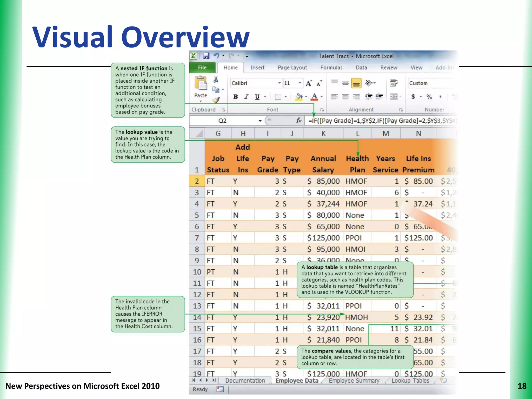Open Customize Quick Access Toolbar dropdown
The image size is (532, 399).
pos(247,56)
